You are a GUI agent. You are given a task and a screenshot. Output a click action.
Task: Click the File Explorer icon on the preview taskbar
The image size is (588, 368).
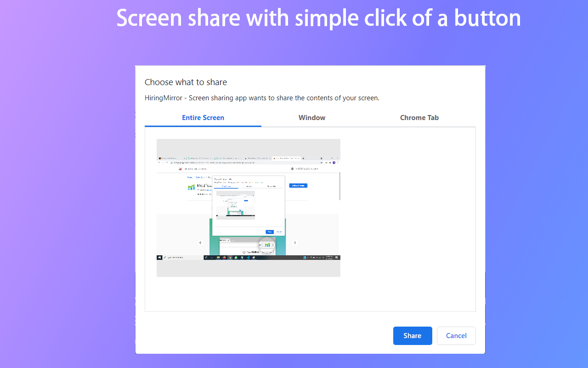point(218,258)
